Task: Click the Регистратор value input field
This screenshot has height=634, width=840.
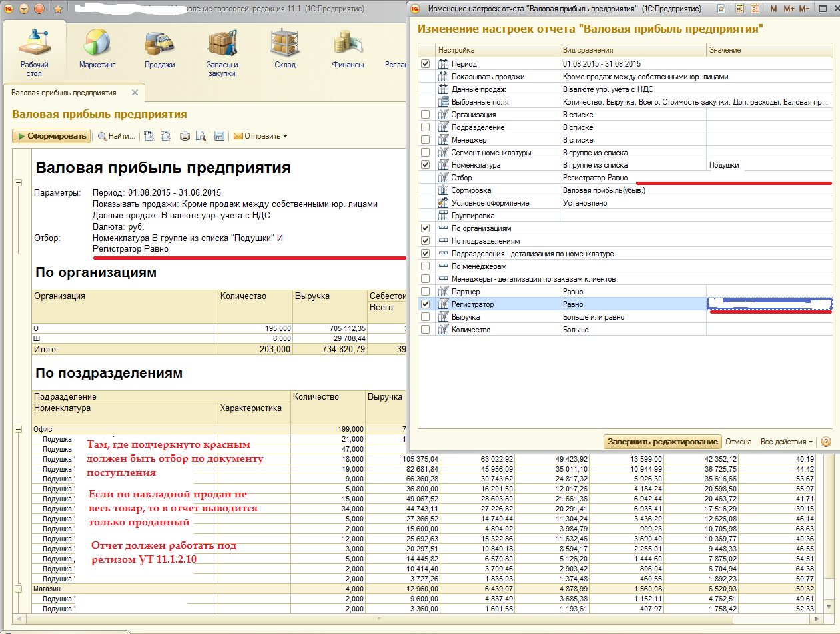Action: pyautogui.click(x=769, y=304)
